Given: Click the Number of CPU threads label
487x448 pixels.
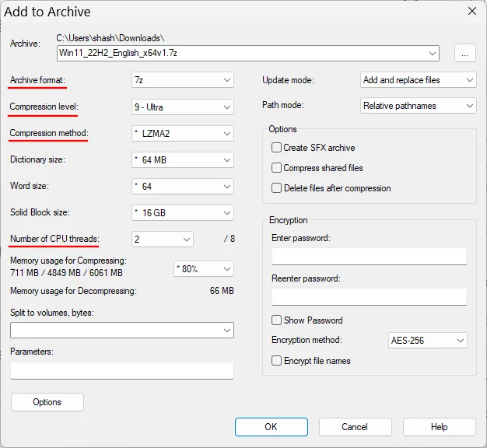Looking at the screenshot, I should coord(54,239).
